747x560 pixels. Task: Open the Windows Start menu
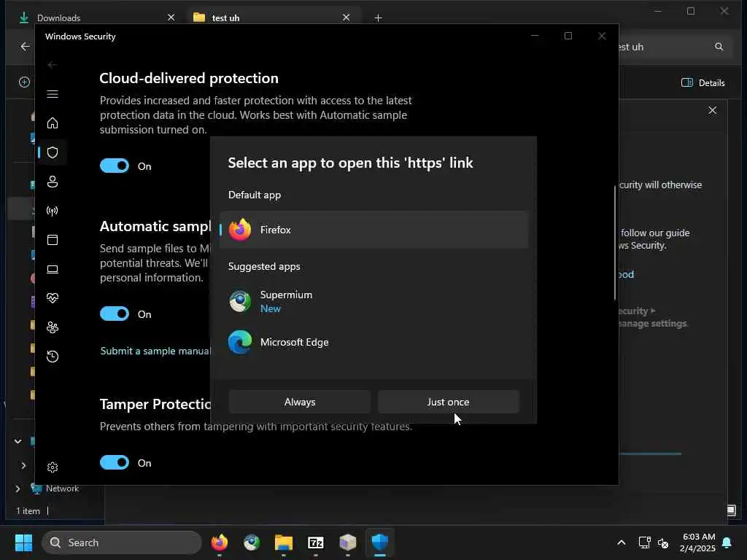tap(23, 542)
